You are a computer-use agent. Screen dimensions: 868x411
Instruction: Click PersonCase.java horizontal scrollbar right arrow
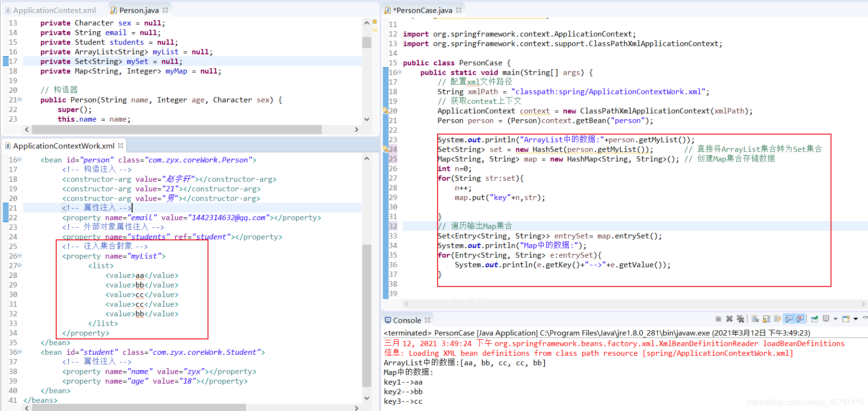coord(863,304)
